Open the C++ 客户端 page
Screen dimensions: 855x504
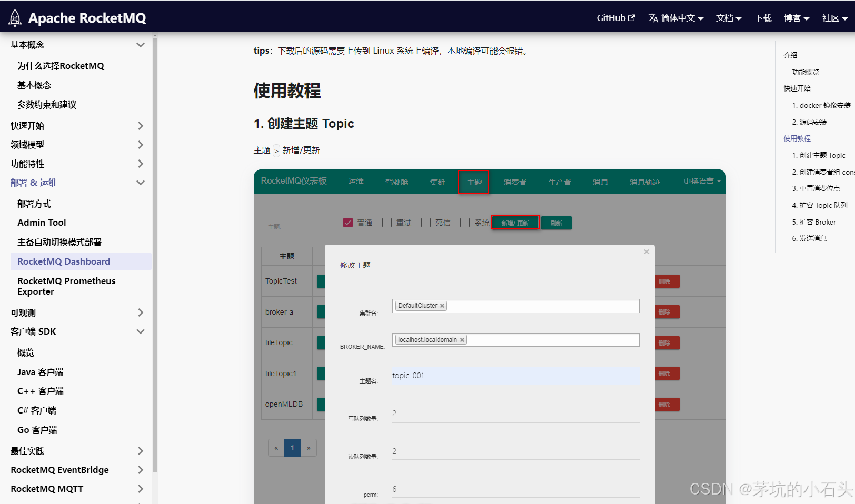[40, 391]
